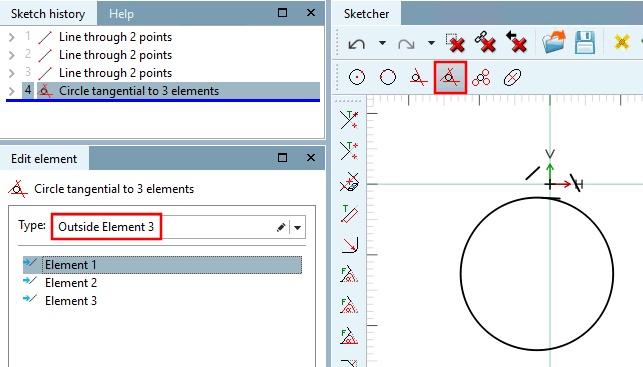Select Element 2 in Edit element list

tap(71, 283)
